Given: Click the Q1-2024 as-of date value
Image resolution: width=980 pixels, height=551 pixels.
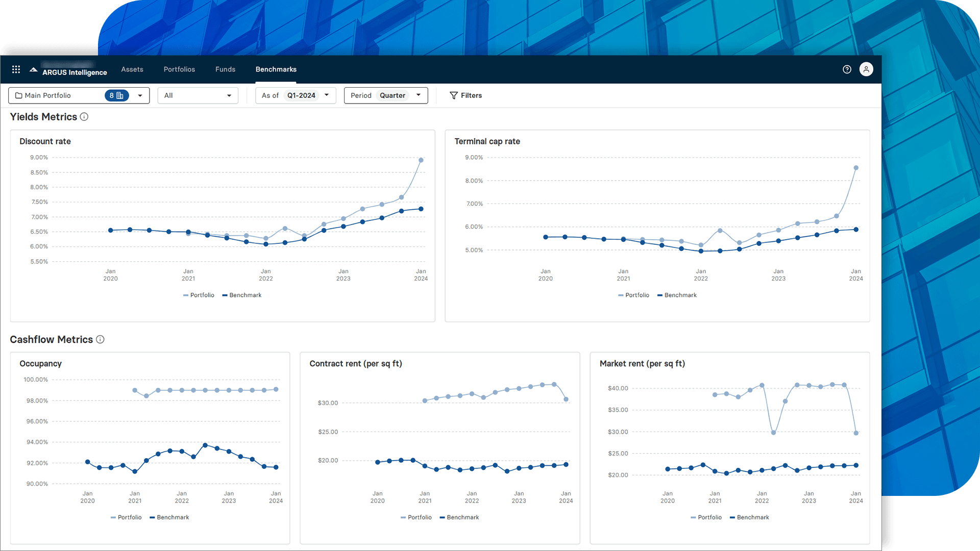Looking at the screenshot, I should point(301,95).
